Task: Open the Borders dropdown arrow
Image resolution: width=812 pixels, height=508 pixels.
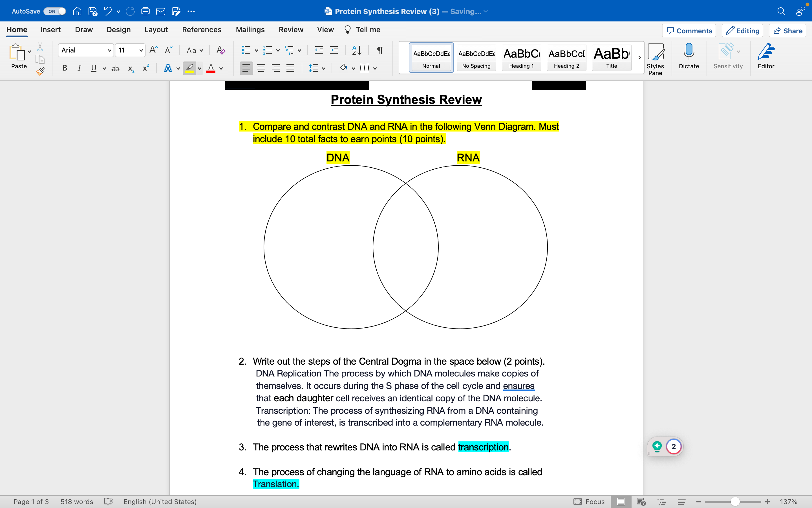Action: click(x=375, y=69)
